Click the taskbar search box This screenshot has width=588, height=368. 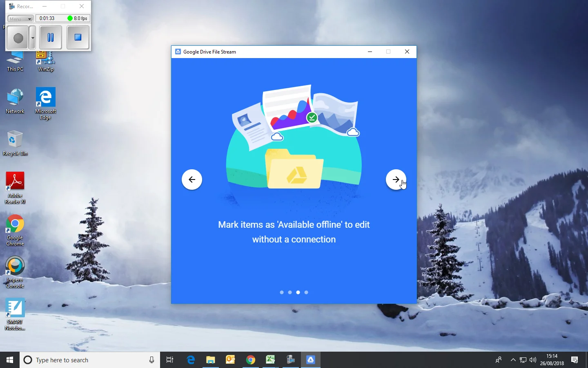point(90,360)
